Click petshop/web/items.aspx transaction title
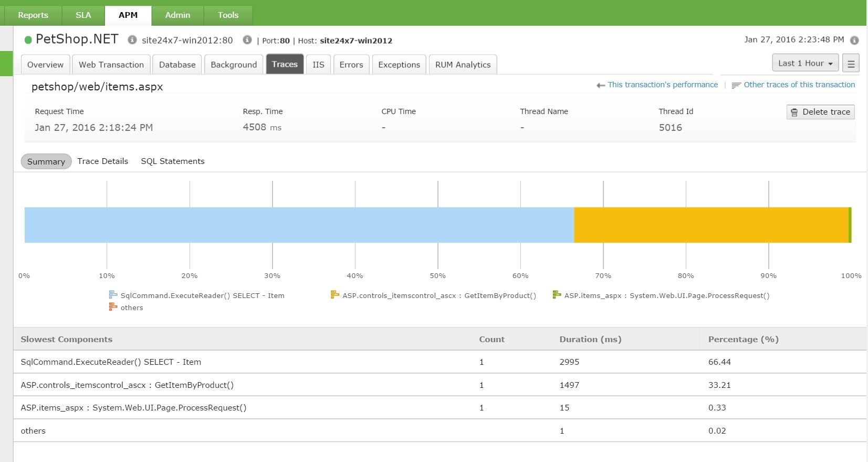The height and width of the screenshot is (462, 868). point(97,87)
